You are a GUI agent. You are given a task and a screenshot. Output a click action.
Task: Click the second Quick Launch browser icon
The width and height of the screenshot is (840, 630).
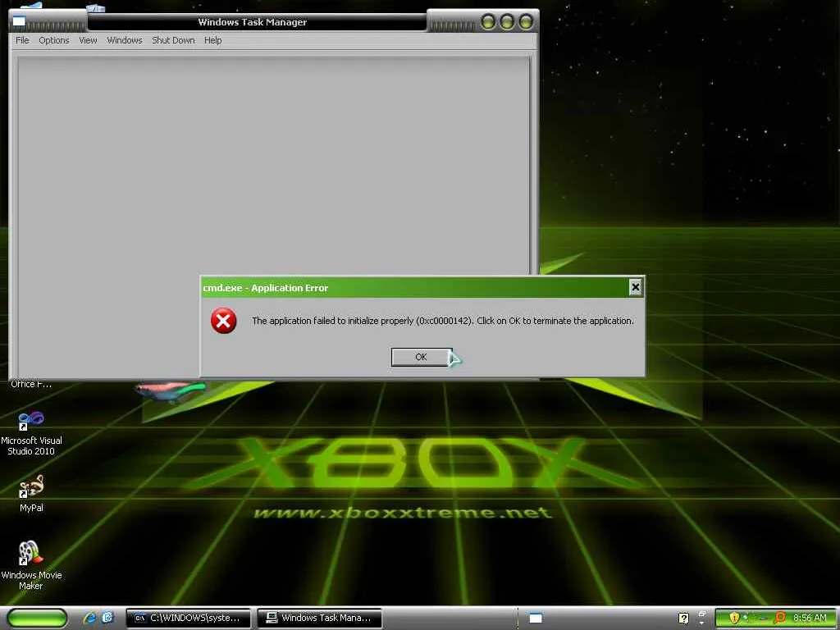(107, 618)
